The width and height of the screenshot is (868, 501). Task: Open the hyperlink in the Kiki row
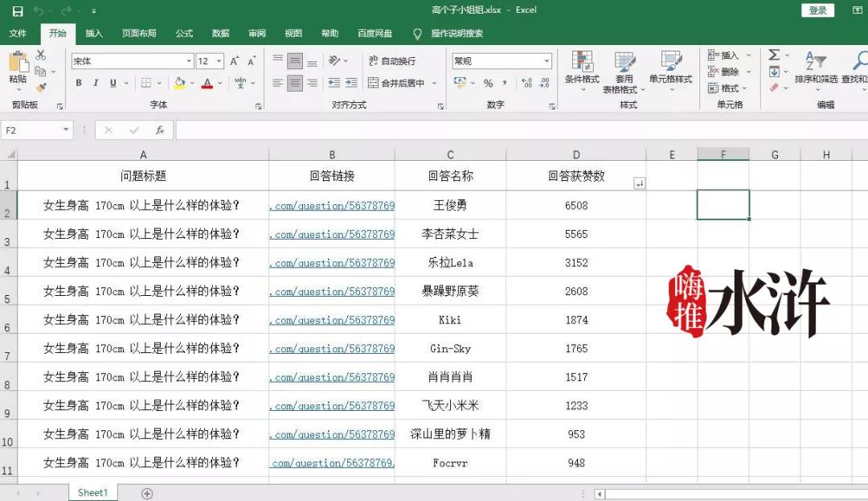(x=332, y=320)
